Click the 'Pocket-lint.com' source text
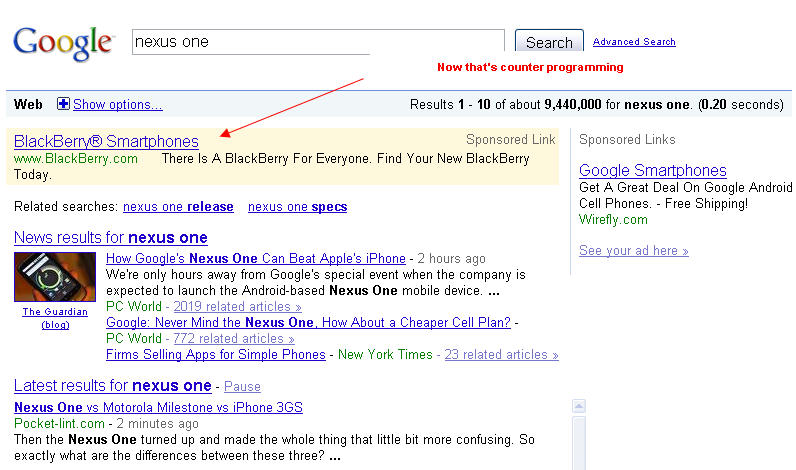796x470 pixels. (59, 423)
